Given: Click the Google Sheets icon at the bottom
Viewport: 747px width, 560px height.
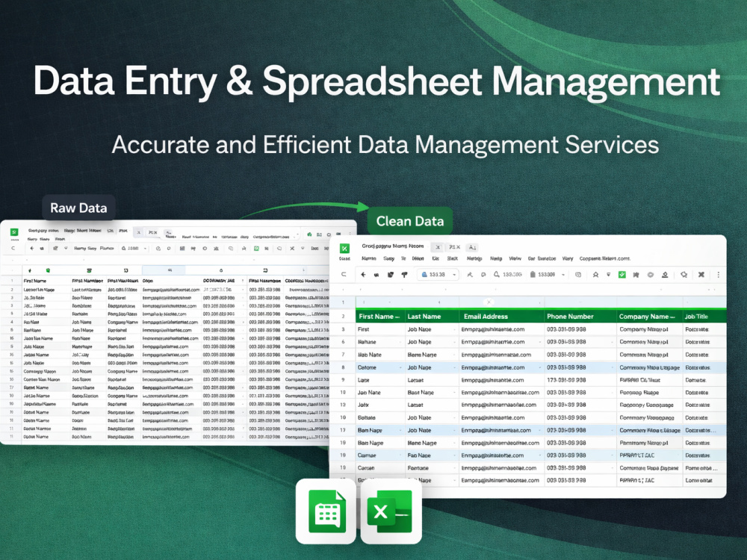Looking at the screenshot, I should [x=326, y=511].
